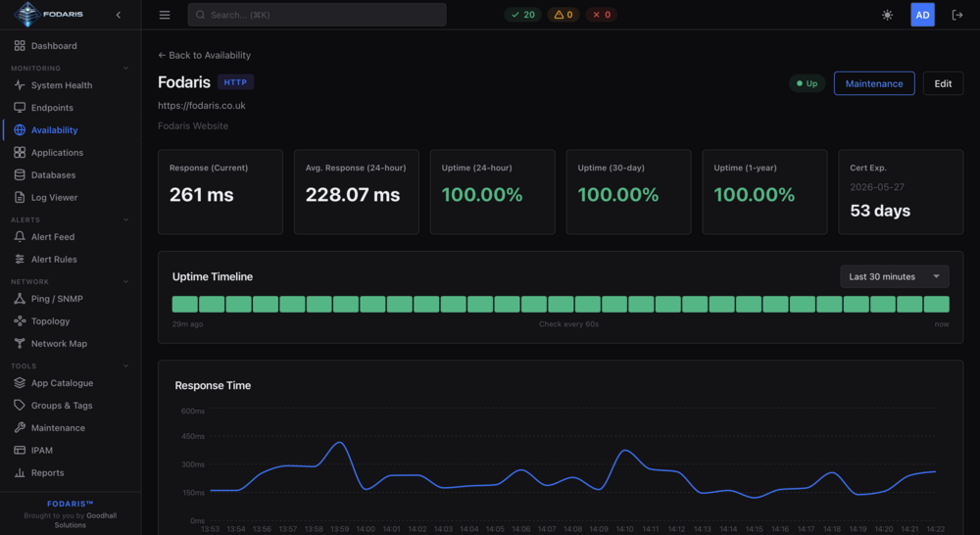
Task: Click the first uptime timeline block
Action: pos(185,305)
